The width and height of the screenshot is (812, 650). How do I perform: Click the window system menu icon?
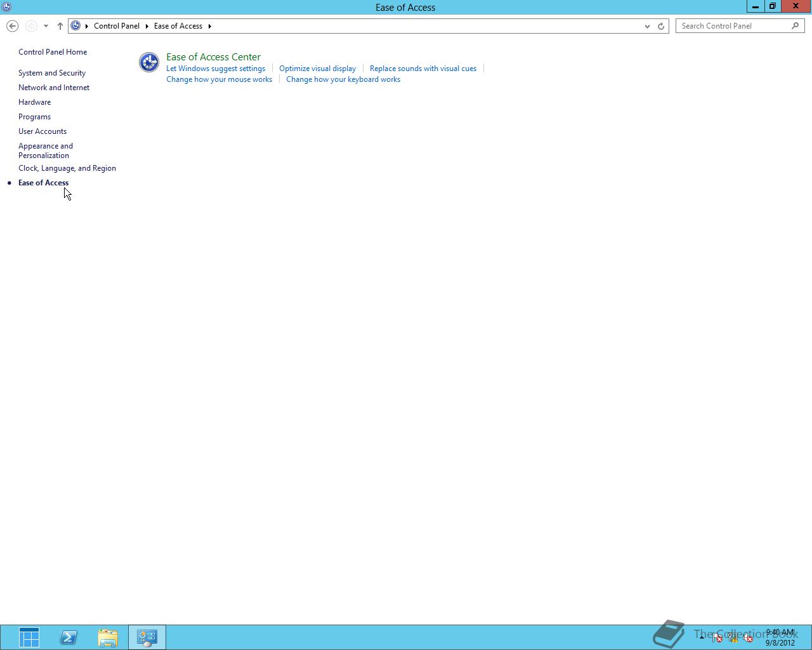tap(6, 7)
